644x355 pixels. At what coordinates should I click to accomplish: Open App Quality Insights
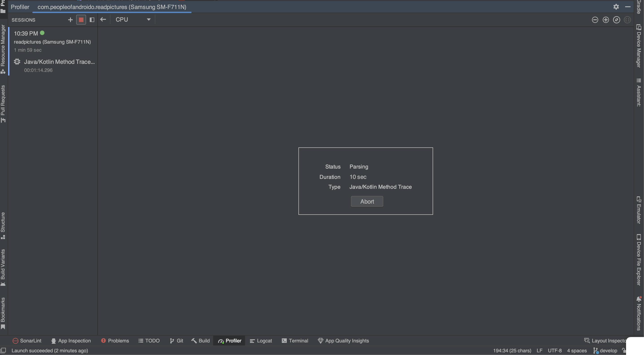(343, 341)
